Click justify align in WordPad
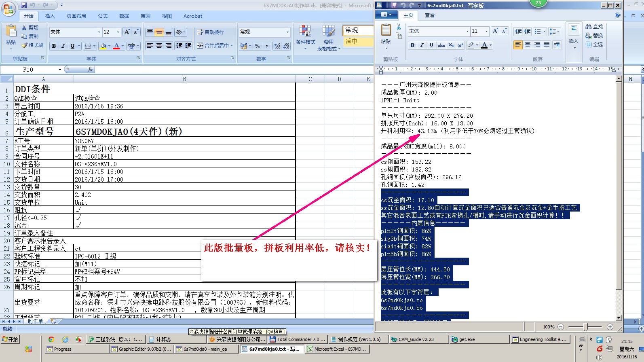The height and width of the screenshot is (362, 644). [547, 45]
